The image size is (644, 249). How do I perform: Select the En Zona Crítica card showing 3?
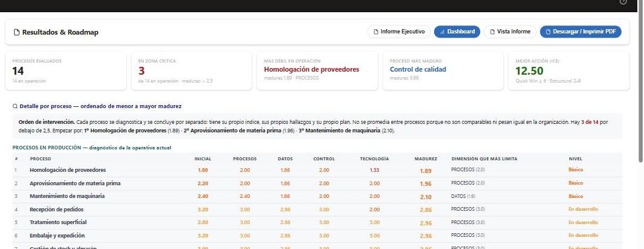coord(192,71)
